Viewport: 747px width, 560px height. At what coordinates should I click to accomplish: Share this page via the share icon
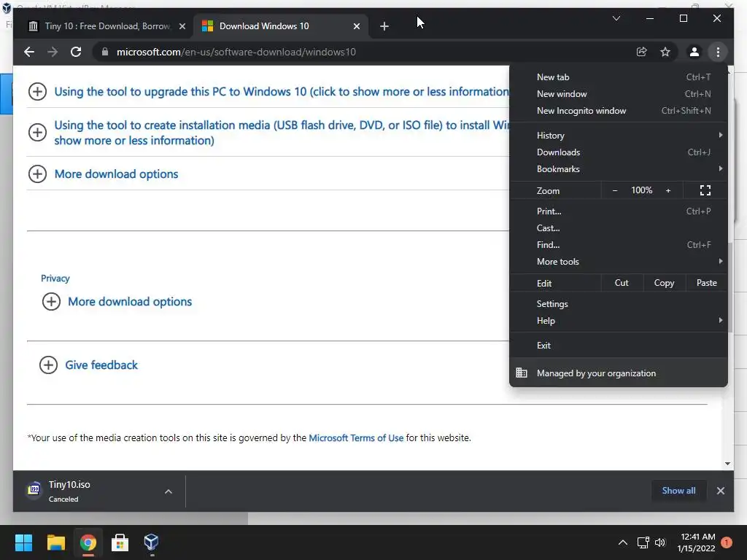642,52
